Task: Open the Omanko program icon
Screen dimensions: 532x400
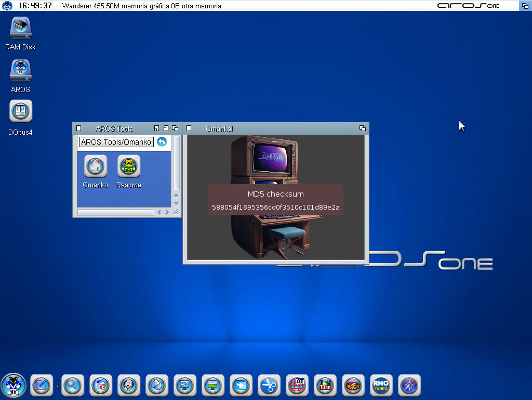Action: (95, 166)
